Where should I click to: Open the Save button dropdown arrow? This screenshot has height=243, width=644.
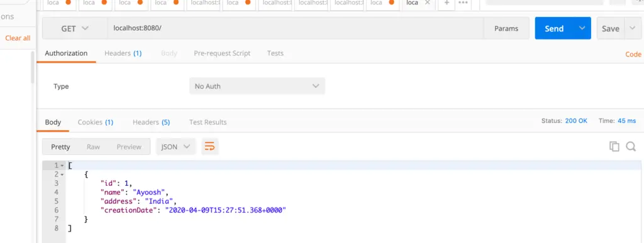tap(632, 28)
